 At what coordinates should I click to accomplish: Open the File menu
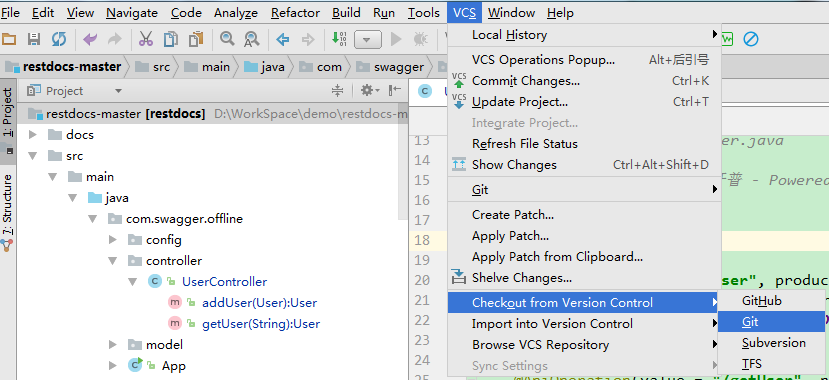tap(10, 13)
